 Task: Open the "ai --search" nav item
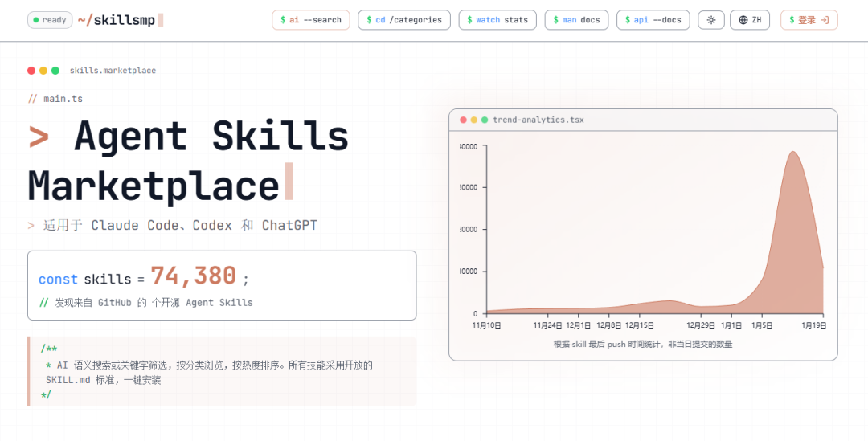click(310, 20)
